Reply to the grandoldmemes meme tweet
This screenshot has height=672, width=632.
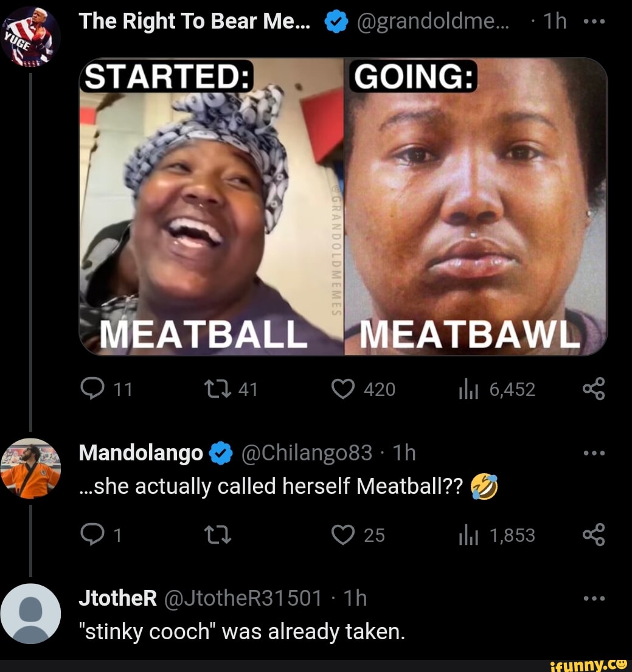click(x=92, y=389)
